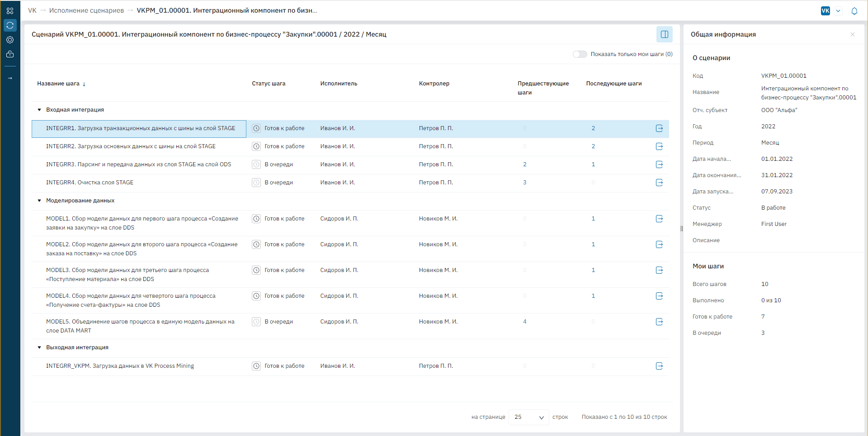Open the notifications bell
Viewport: 868px width, 436px height.
click(854, 11)
